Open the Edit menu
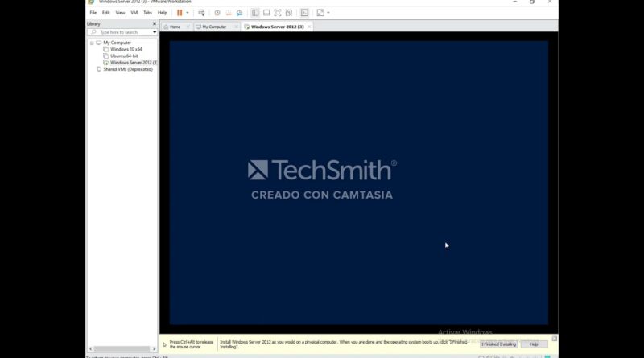 point(106,13)
